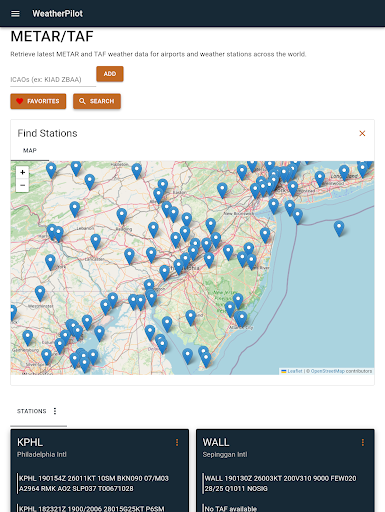
Task: Click the isolated offshore station marker in the ocean
Action: [x=339, y=228]
